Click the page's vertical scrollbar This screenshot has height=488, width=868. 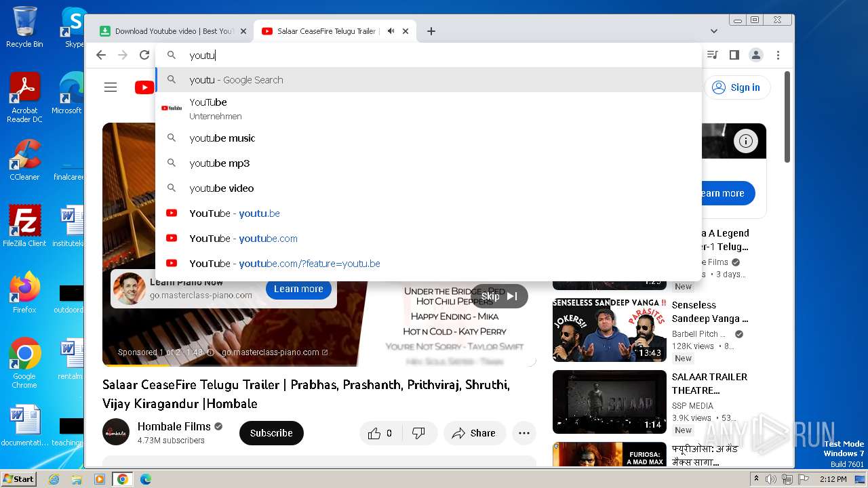click(787, 115)
